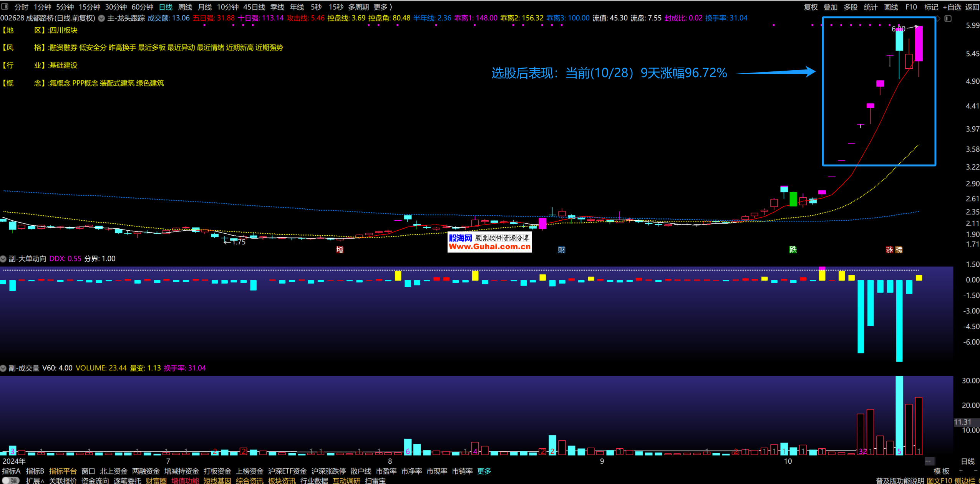Select the 北上资金 indicator tab

pos(113,471)
